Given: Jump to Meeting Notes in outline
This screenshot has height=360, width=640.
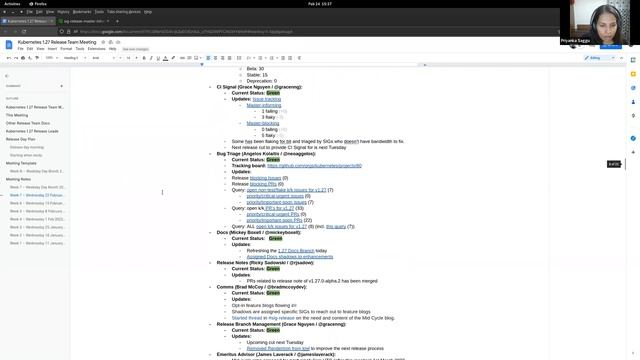Looking at the screenshot, I should point(18,179).
